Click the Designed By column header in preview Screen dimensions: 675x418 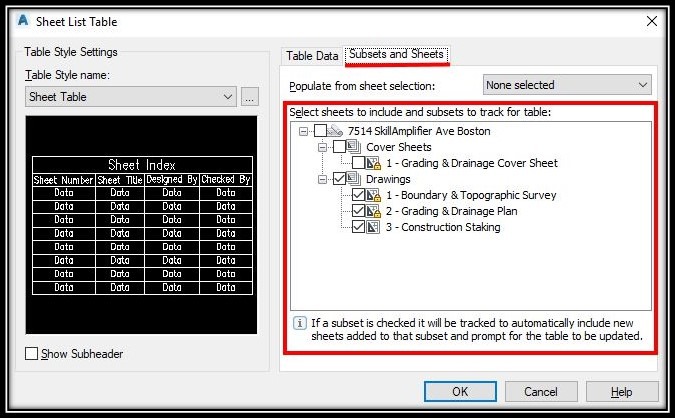pyautogui.click(x=172, y=180)
